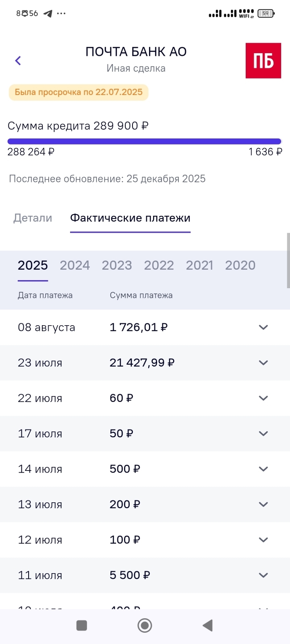Tap the WiFi status icon
The height and width of the screenshot is (644, 290).
coord(246,14)
